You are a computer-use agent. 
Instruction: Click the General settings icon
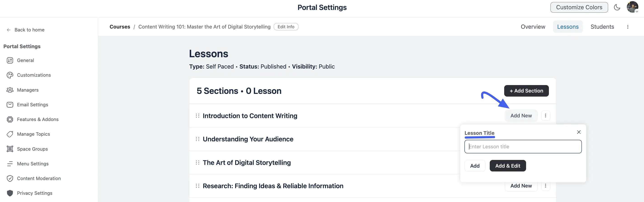click(x=10, y=60)
